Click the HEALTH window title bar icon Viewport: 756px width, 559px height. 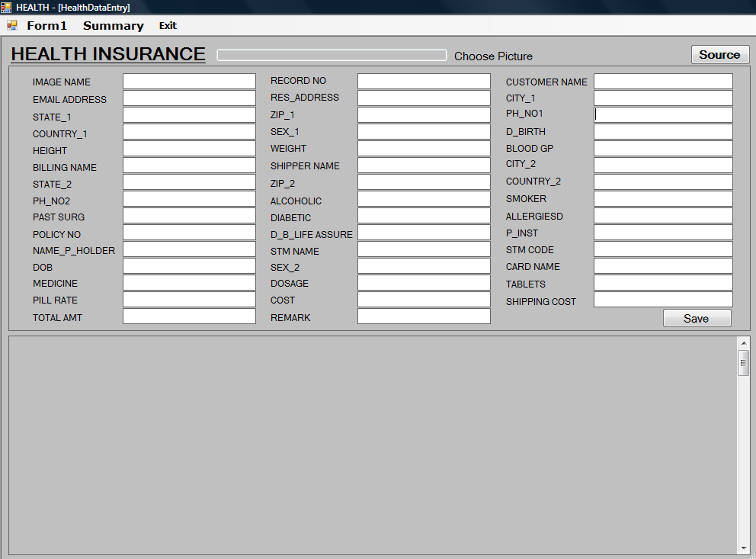6,7
